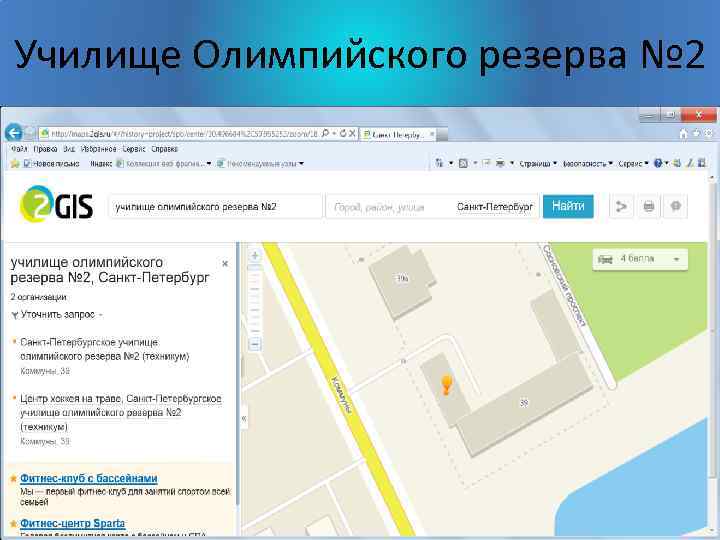Screen dimensions: 720x540
Task: Close the search results panel
Action: click(x=225, y=264)
